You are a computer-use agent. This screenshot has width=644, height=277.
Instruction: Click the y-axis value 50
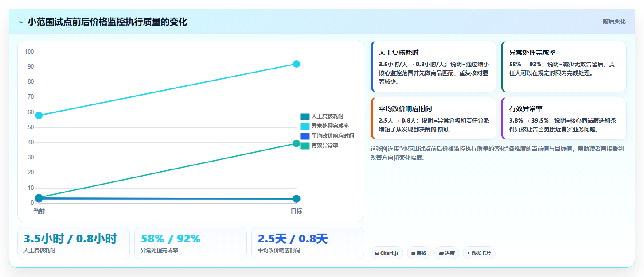pyautogui.click(x=31, y=127)
